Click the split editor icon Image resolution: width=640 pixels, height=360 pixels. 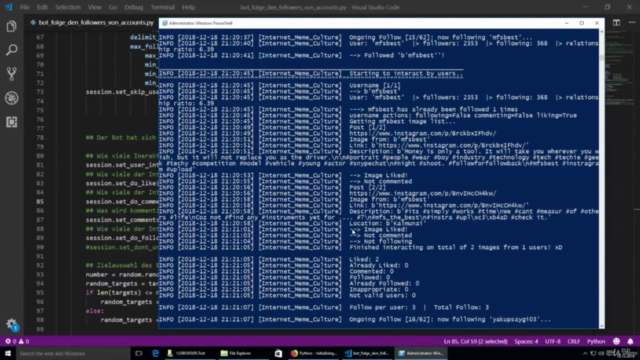coord(616,23)
